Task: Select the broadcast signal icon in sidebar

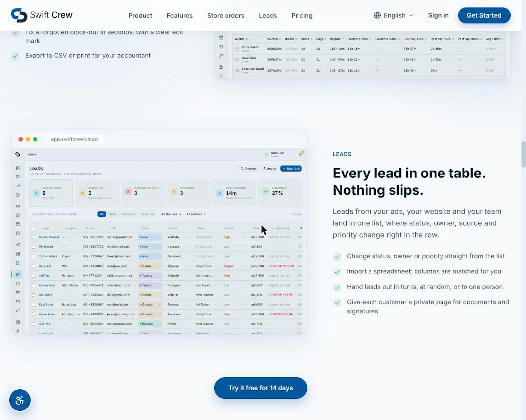Action: (x=18, y=206)
